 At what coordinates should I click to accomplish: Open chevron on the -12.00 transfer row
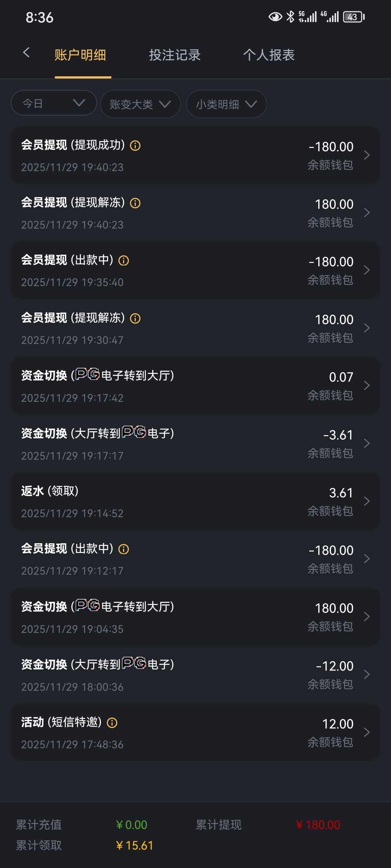(367, 675)
